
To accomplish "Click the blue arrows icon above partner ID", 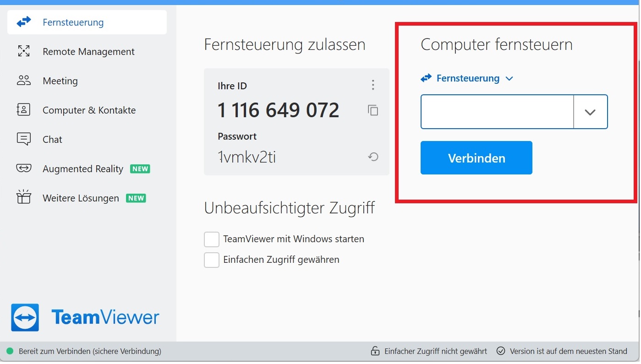I will (x=426, y=78).
